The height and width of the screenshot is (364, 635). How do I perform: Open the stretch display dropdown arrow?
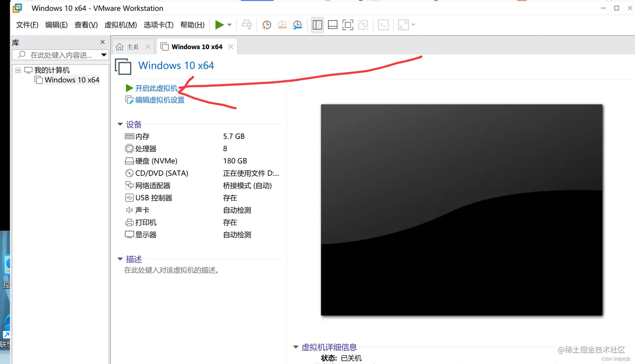(x=414, y=25)
